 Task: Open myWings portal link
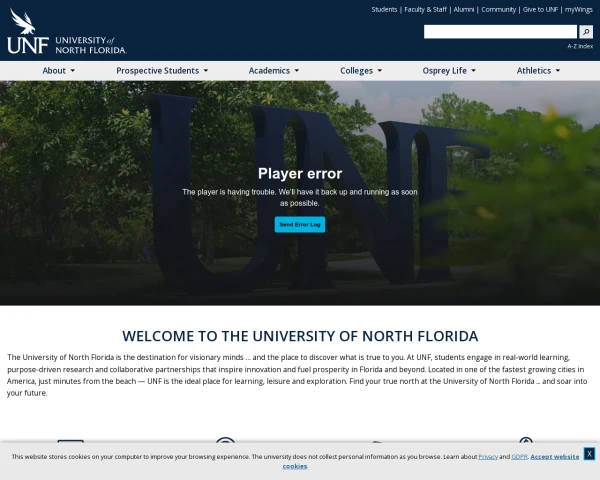click(579, 10)
